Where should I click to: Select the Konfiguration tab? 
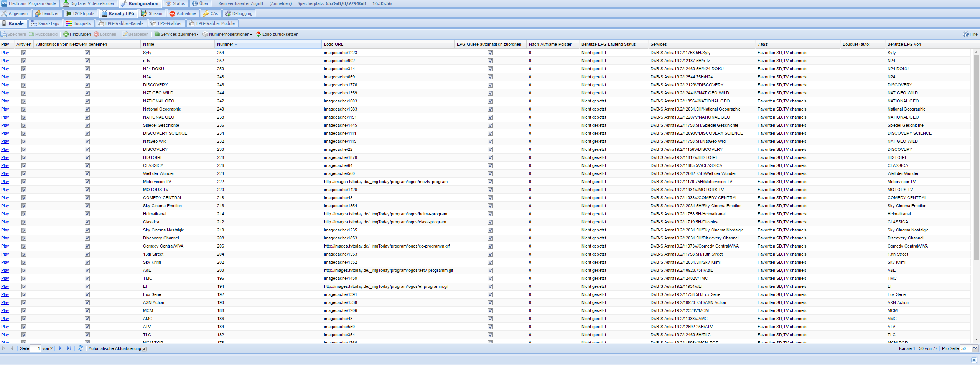[140, 3]
